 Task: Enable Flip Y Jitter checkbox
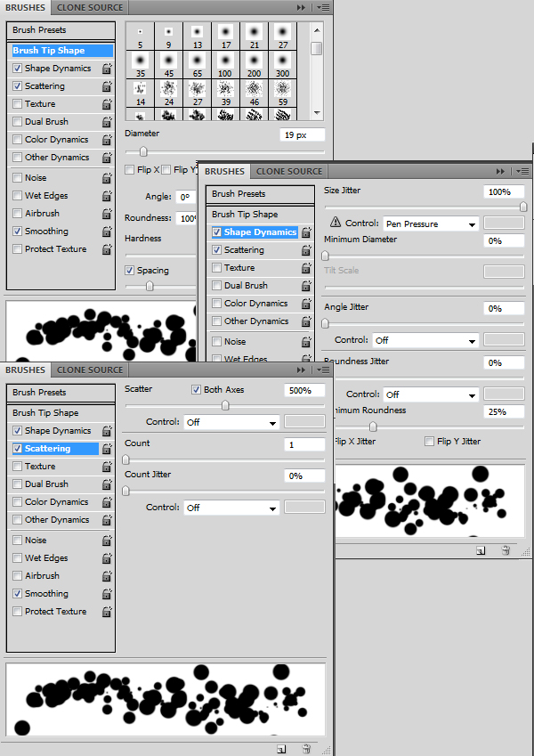[x=429, y=441]
